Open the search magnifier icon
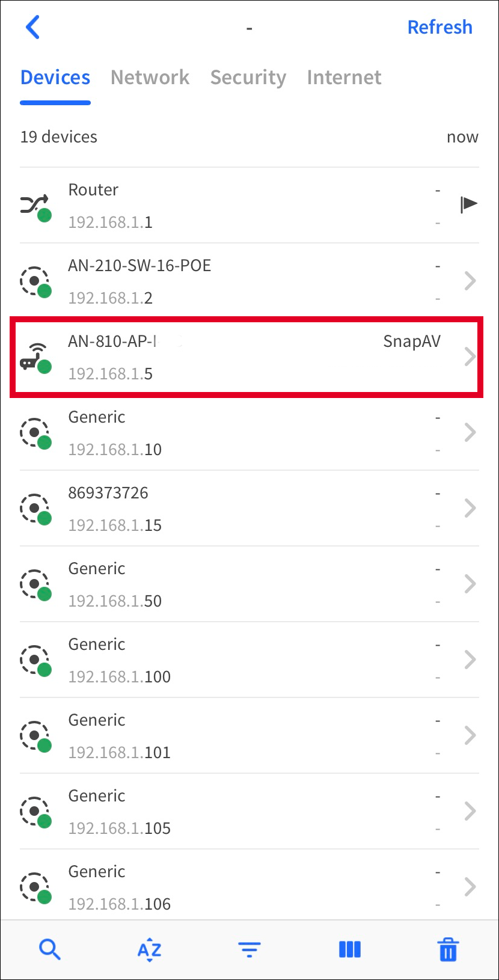 tap(49, 950)
